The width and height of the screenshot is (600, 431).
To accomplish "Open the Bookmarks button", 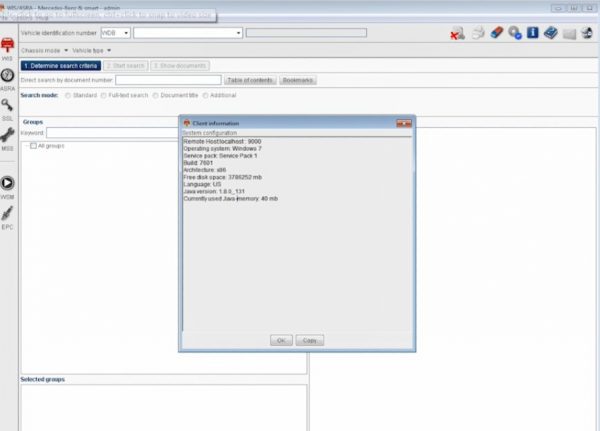I will point(298,80).
